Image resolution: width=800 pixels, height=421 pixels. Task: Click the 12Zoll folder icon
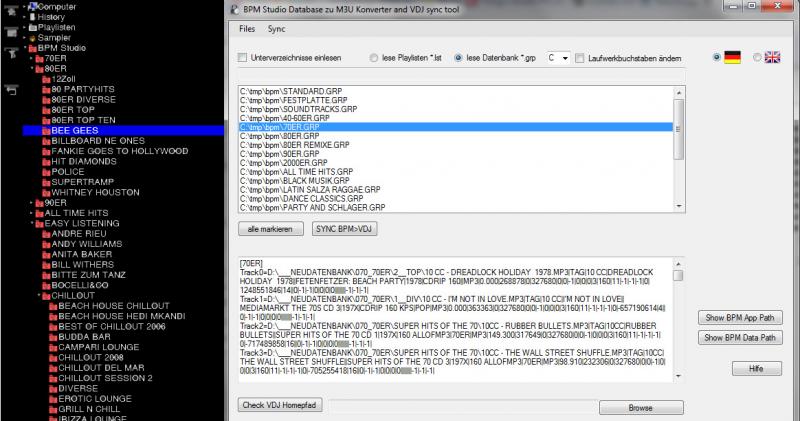pyautogui.click(x=46, y=80)
